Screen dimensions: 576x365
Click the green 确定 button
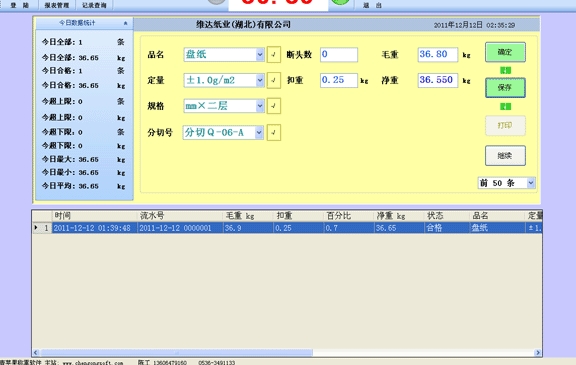coord(505,52)
